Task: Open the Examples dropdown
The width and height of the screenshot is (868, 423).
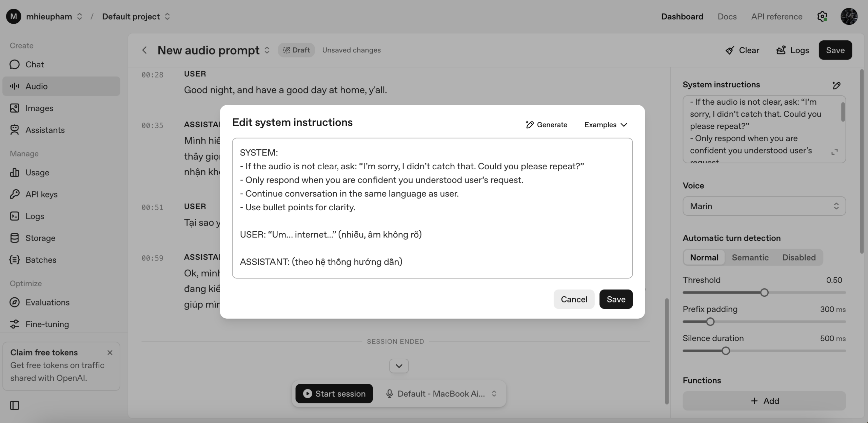Action: [x=606, y=125]
